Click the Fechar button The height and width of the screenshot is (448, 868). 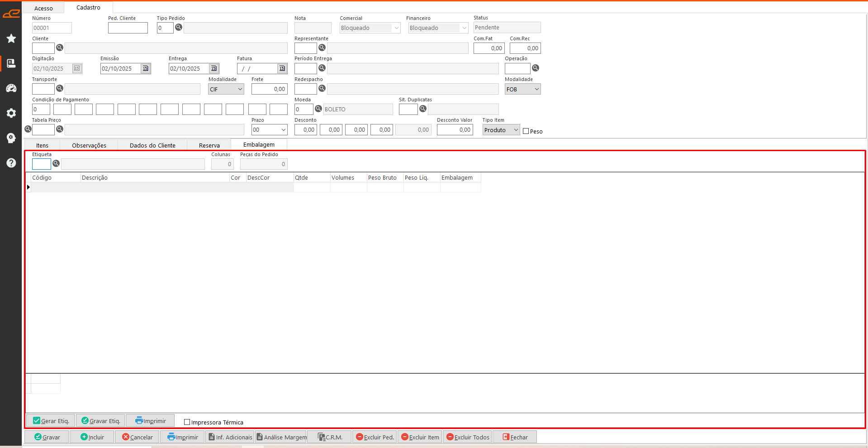click(x=515, y=437)
